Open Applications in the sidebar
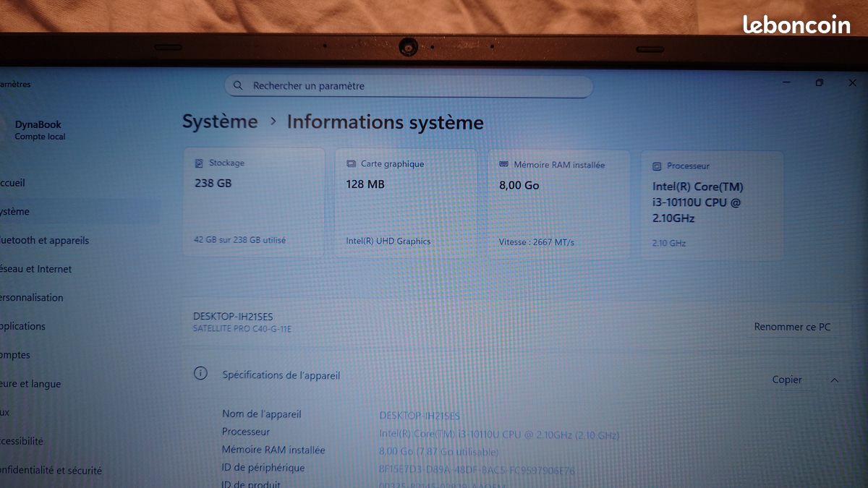 click(x=22, y=326)
